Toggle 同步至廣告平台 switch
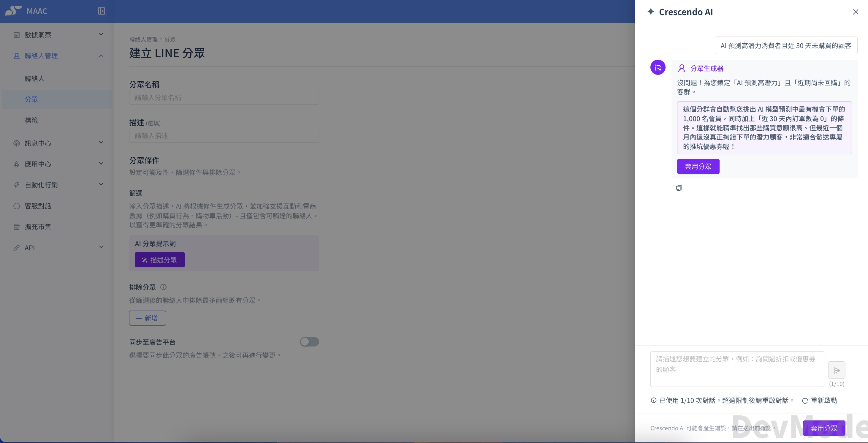868x443 pixels. click(x=309, y=342)
